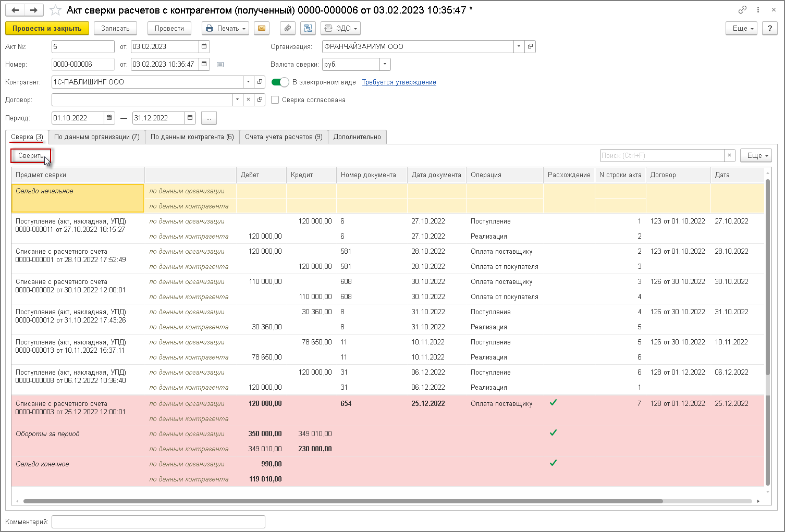785x532 pixels.
Task: Open the Валюта сверки dropdown
Action: pyautogui.click(x=385, y=64)
